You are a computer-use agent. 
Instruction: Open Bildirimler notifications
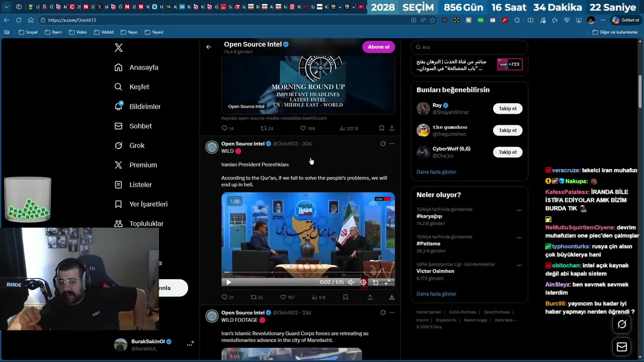point(138,107)
